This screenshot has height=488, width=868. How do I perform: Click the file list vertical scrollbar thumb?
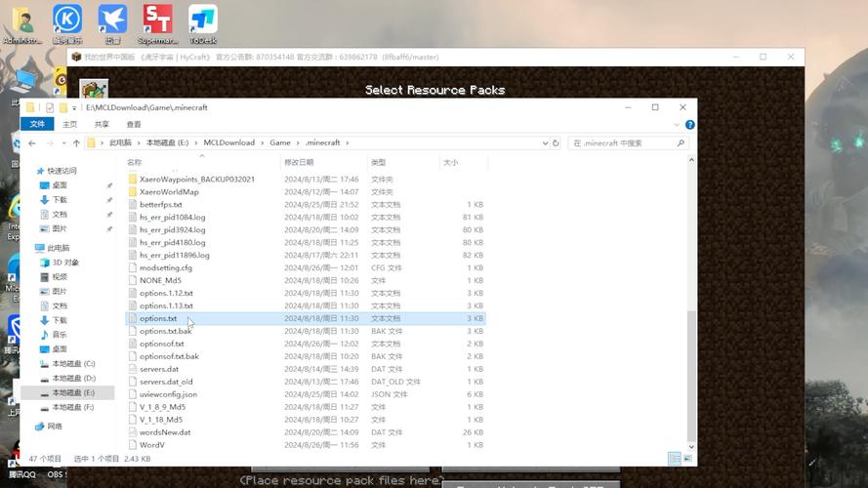point(691,375)
